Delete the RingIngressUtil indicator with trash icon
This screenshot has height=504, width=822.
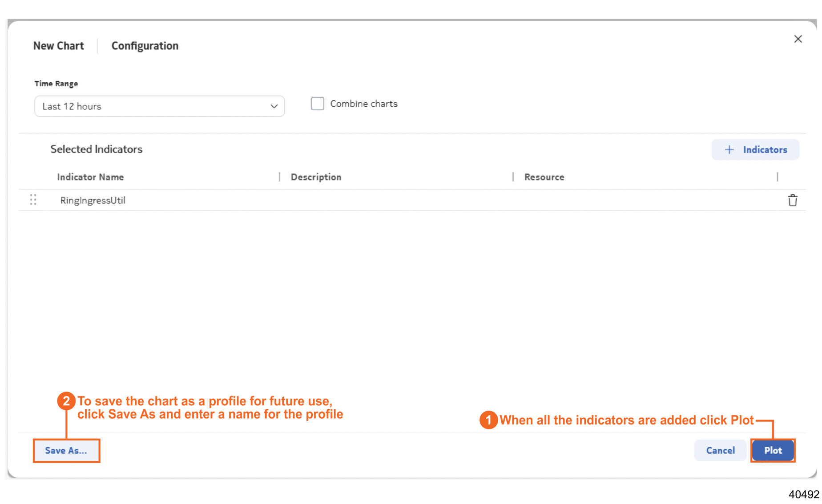point(792,200)
